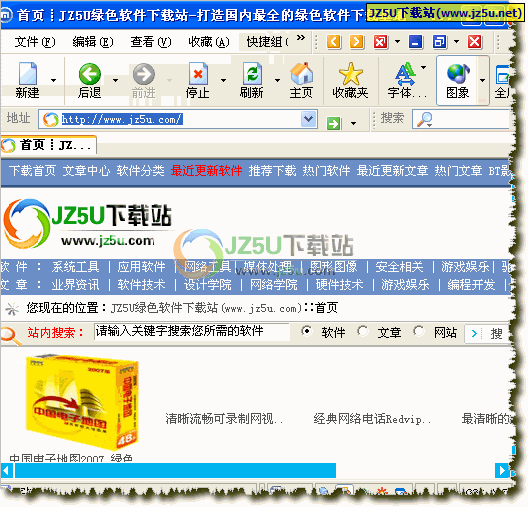Viewport: 528px width, 507px height.
Task: Open the dropdown arrow next to 字体
Action: pyautogui.click(x=424, y=67)
